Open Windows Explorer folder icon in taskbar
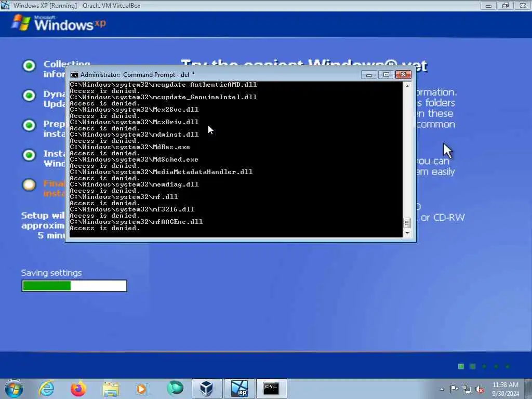This screenshot has width=532, height=399. click(x=111, y=389)
